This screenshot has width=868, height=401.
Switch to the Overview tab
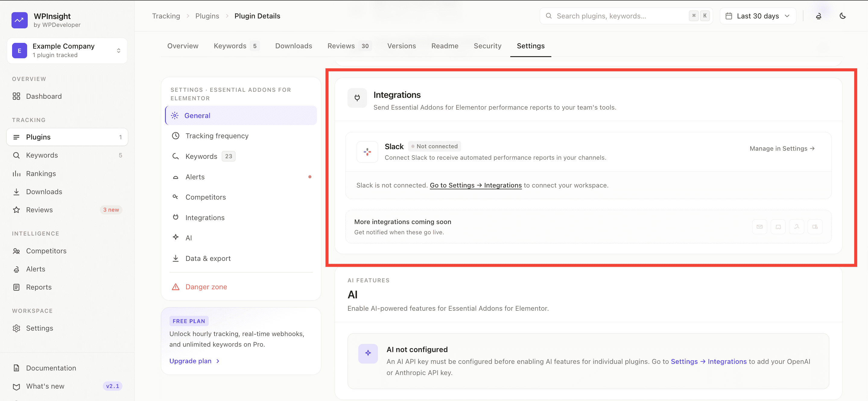(x=183, y=46)
